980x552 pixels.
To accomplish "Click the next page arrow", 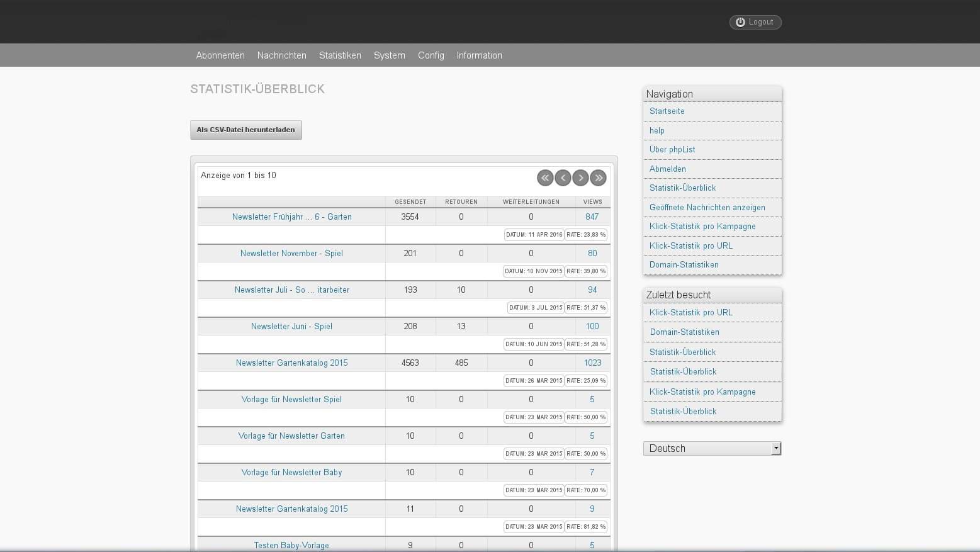I will (x=580, y=178).
